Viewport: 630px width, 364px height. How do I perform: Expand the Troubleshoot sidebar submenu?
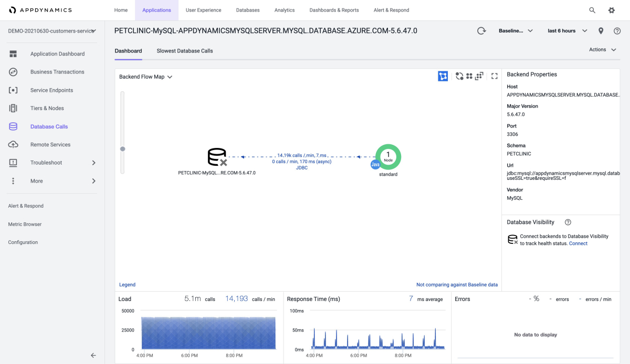tap(93, 163)
